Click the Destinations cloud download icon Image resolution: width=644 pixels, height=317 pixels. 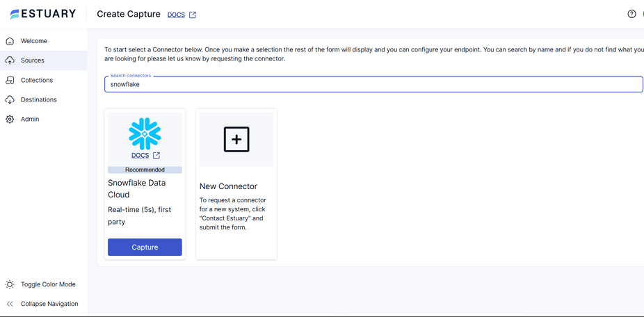pyautogui.click(x=10, y=99)
